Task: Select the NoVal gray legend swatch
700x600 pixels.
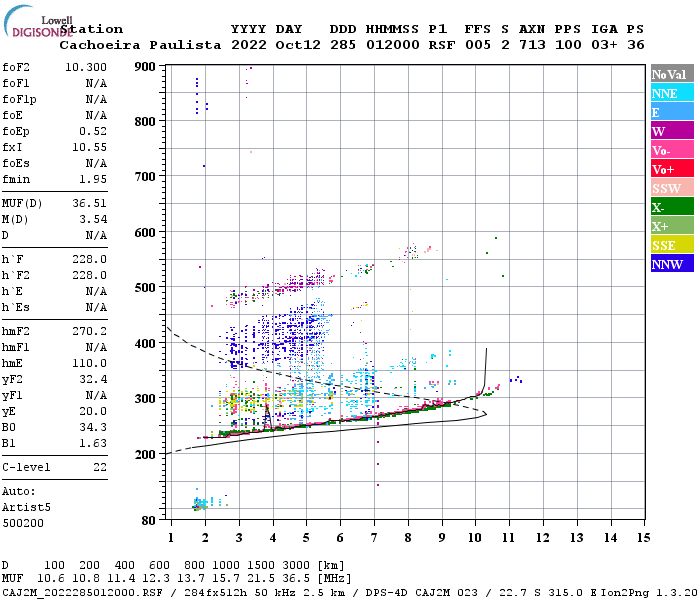Action: 672,74
